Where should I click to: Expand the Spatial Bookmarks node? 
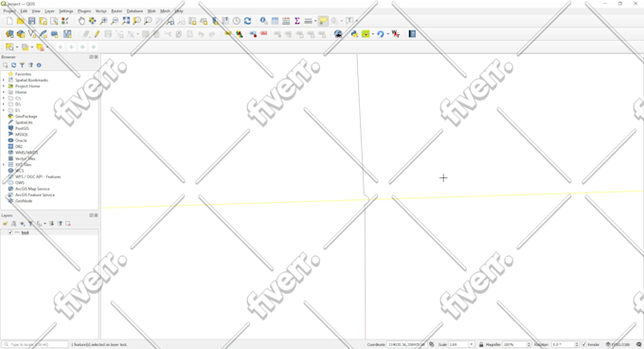click(x=4, y=81)
